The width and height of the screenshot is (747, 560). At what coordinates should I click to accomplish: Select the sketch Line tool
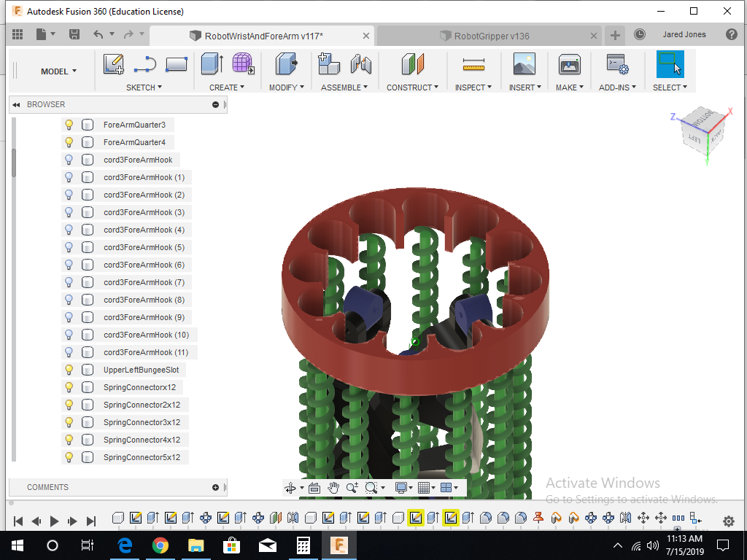coord(145,64)
